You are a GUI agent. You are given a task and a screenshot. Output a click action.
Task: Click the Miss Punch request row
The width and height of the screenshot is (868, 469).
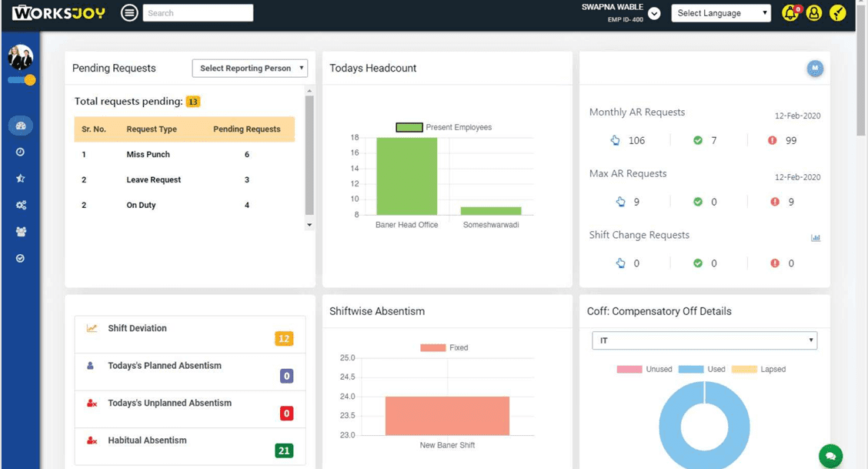(x=184, y=155)
